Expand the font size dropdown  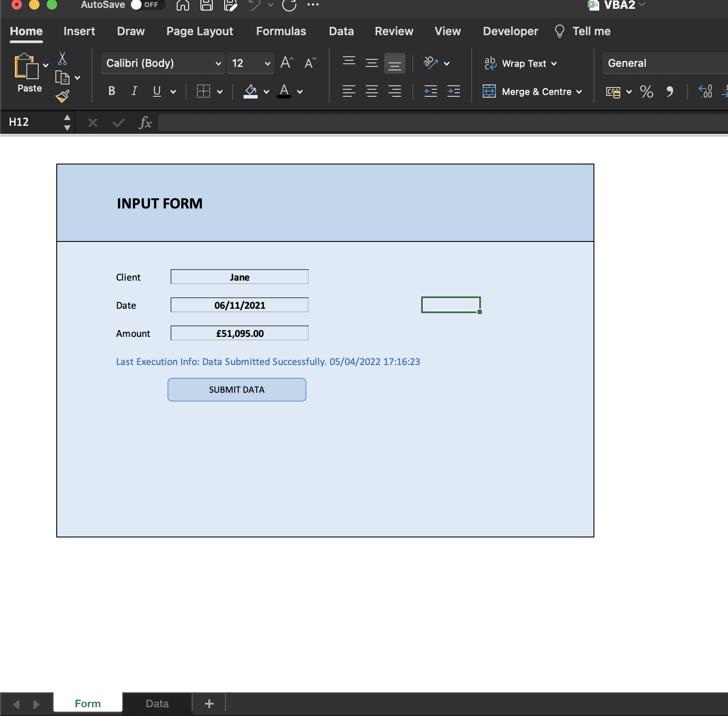[x=267, y=63]
